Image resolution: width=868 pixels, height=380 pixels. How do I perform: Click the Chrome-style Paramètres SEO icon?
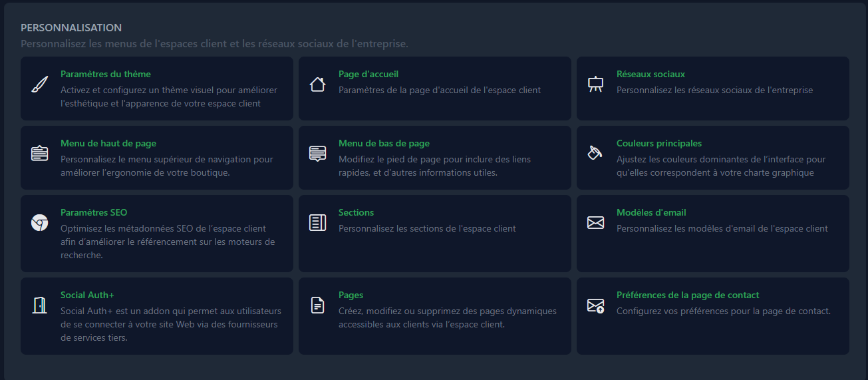pos(40,223)
